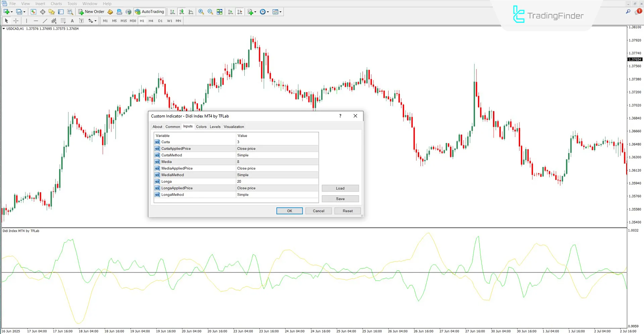The height and width of the screenshot is (334, 644).
Task: Select the Crosshair tool
Action: (16, 20)
